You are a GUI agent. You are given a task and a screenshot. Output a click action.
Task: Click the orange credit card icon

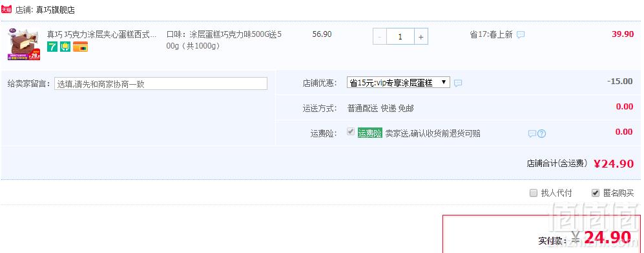[81, 47]
